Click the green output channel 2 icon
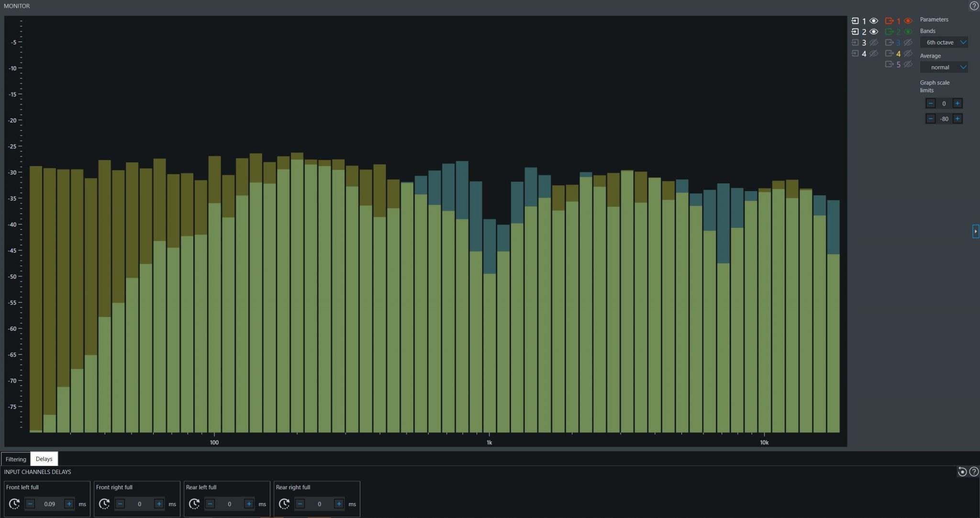 [x=890, y=32]
